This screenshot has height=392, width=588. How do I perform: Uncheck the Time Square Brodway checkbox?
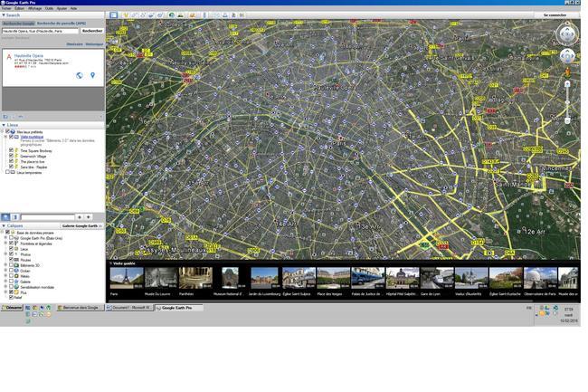11,150
